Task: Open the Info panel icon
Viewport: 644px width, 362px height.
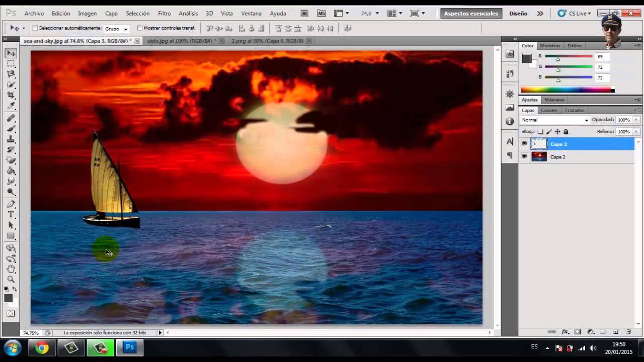Action: click(x=510, y=121)
